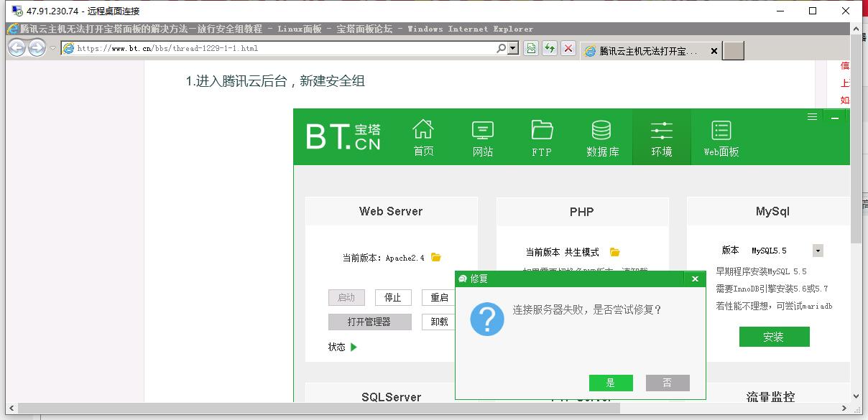Click the www.bt.cn address bar URL

tap(167, 48)
